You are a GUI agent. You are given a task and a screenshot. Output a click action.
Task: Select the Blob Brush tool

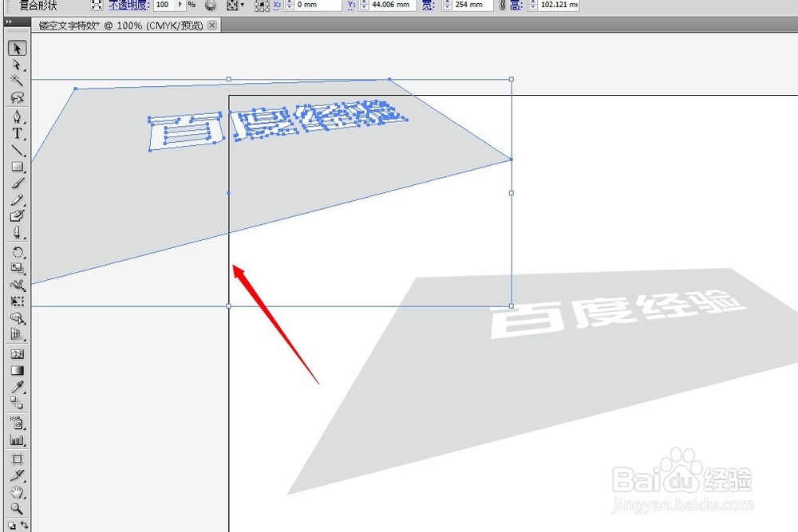point(18,215)
